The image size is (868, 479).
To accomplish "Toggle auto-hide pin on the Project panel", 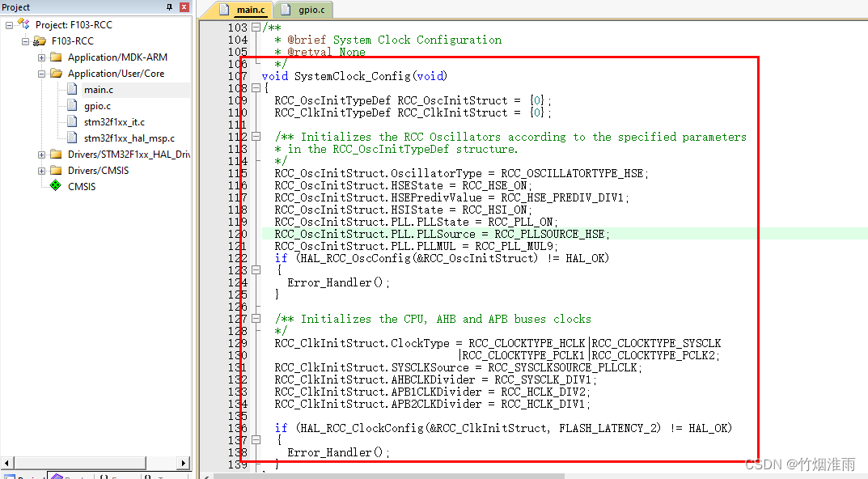I will [167, 6].
